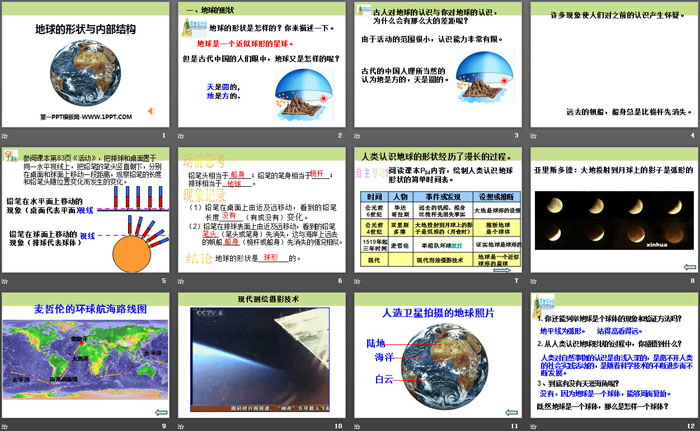The height and width of the screenshot is (431, 700).
Task: Select slide 4 thumbnail about distant sailboats
Action: point(614,65)
